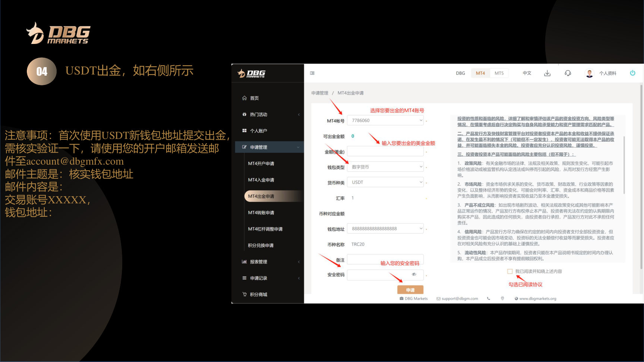Click the edit icon beside 申请管理
Image resolution: width=644 pixels, height=362 pixels.
click(x=244, y=147)
